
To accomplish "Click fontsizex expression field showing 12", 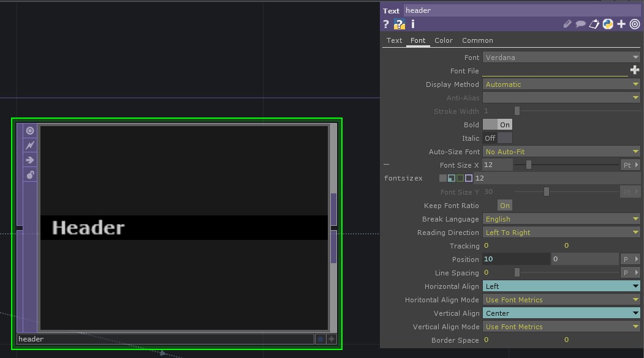I will (x=558, y=178).
